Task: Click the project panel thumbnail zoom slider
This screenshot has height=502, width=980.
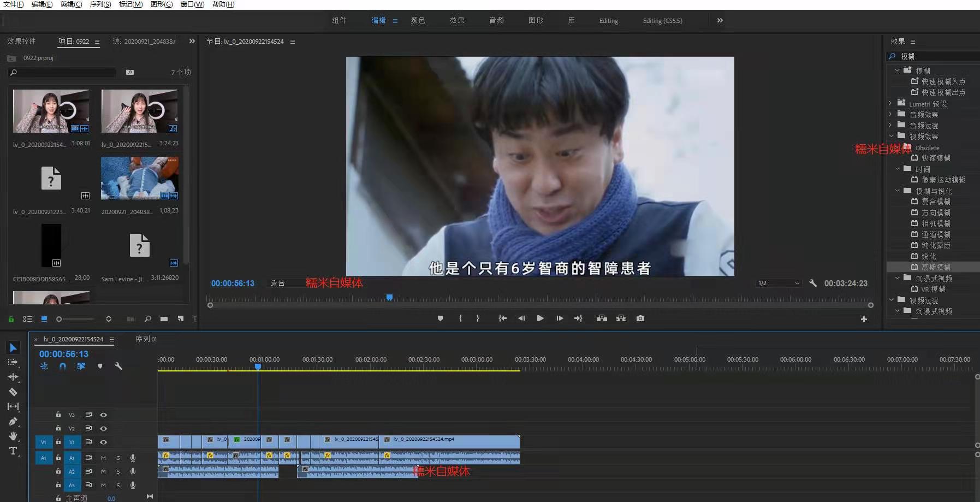Action: pyautogui.click(x=59, y=319)
